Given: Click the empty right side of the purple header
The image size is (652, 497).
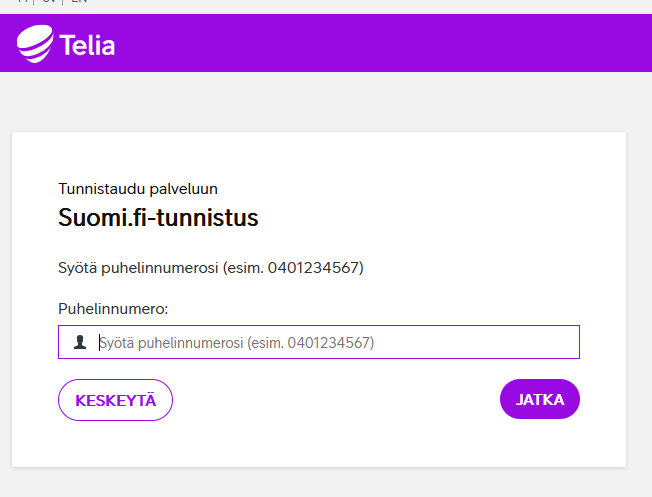Looking at the screenshot, I should (x=450, y=43).
